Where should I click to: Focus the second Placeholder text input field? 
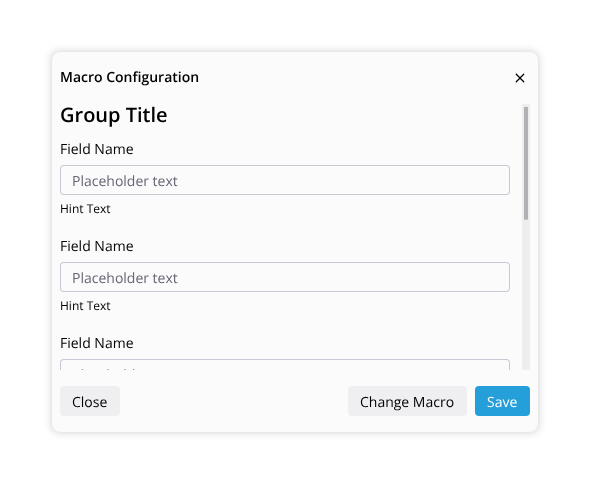point(285,277)
